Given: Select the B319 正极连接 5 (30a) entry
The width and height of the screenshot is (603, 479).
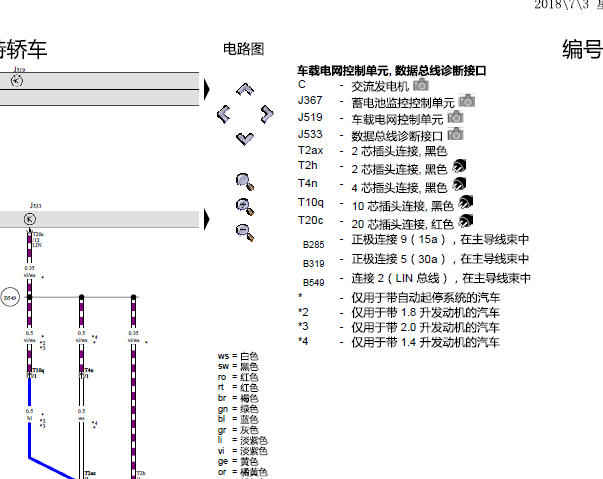Looking at the screenshot, I should [416, 260].
